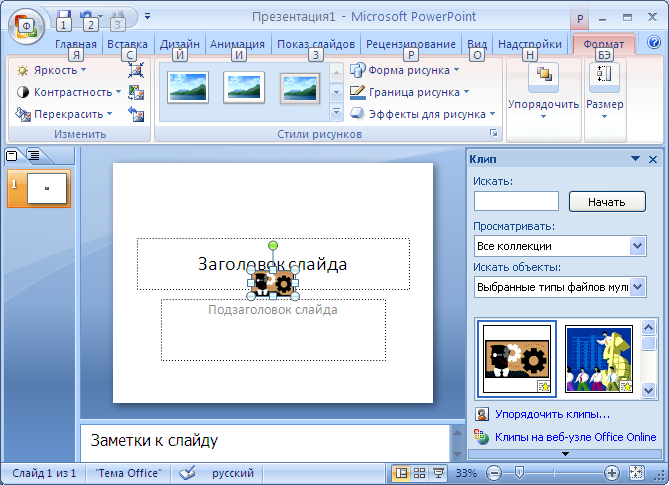
Task: Apply the first picture style thumbnail
Action: coord(188,87)
